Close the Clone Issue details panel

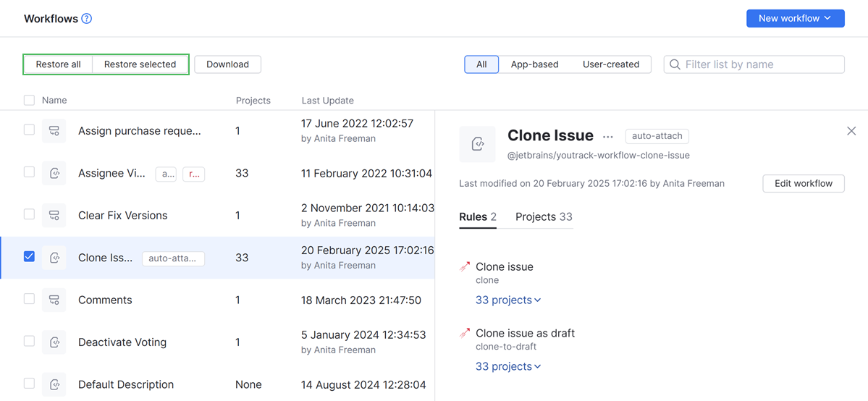point(851,131)
